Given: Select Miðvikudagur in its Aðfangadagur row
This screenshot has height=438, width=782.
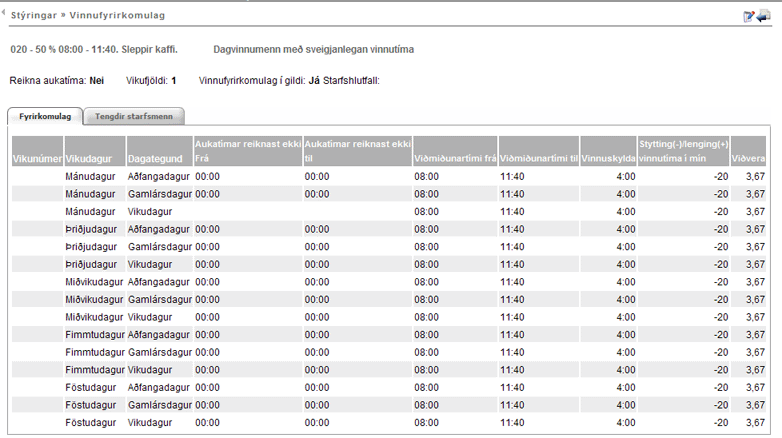Looking at the screenshot, I should pos(94,282).
